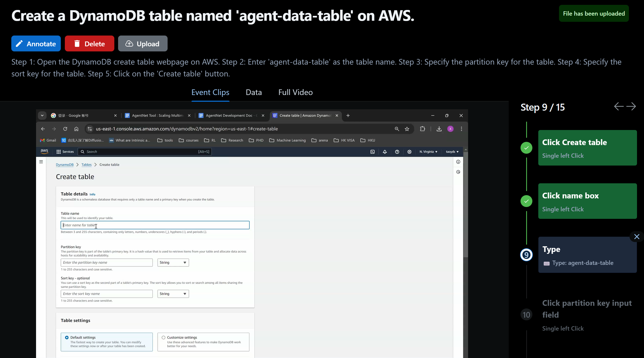This screenshot has width=644, height=358.
Task: Open the browser downloads icon
Action: [x=439, y=129]
